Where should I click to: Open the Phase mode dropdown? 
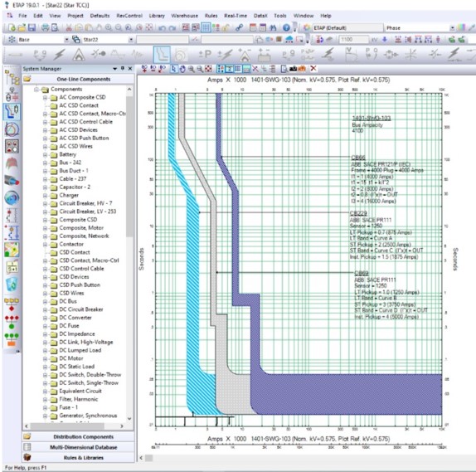point(452,28)
